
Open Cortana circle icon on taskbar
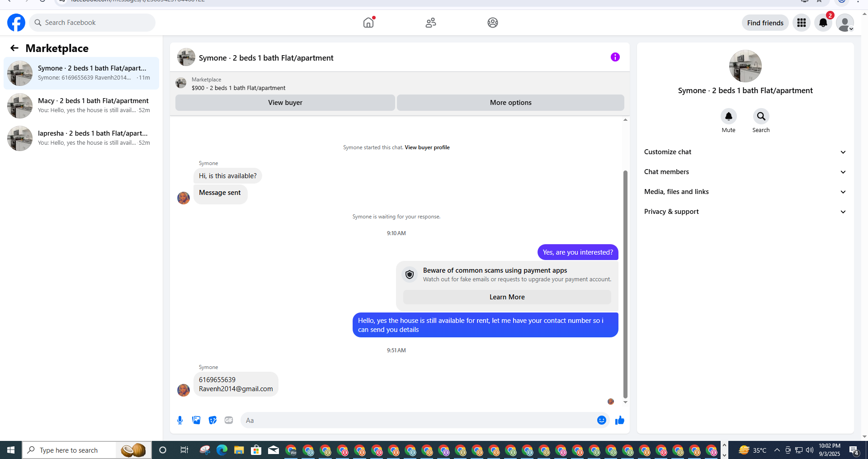(163, 450)
